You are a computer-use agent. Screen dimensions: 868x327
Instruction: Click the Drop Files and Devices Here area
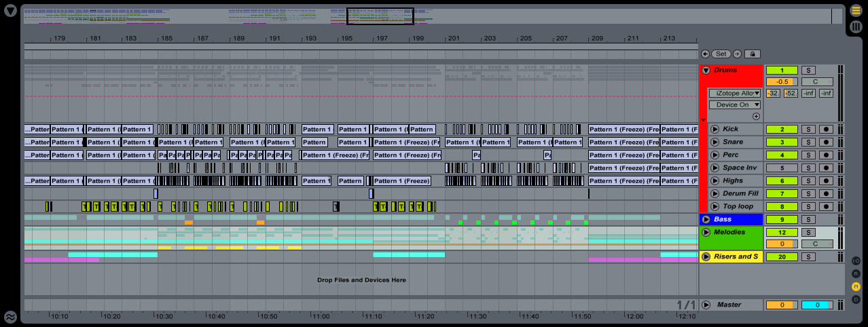click(361, 280)
